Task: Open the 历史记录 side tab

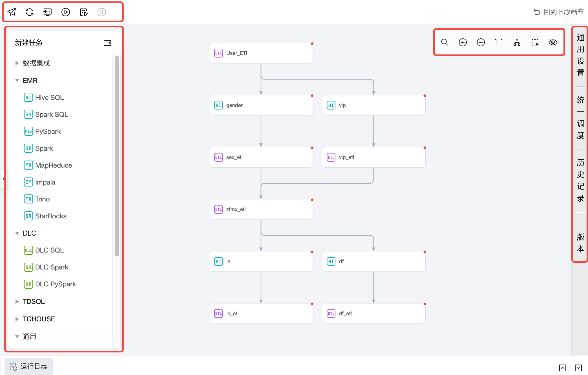Action: click(580, 181)
